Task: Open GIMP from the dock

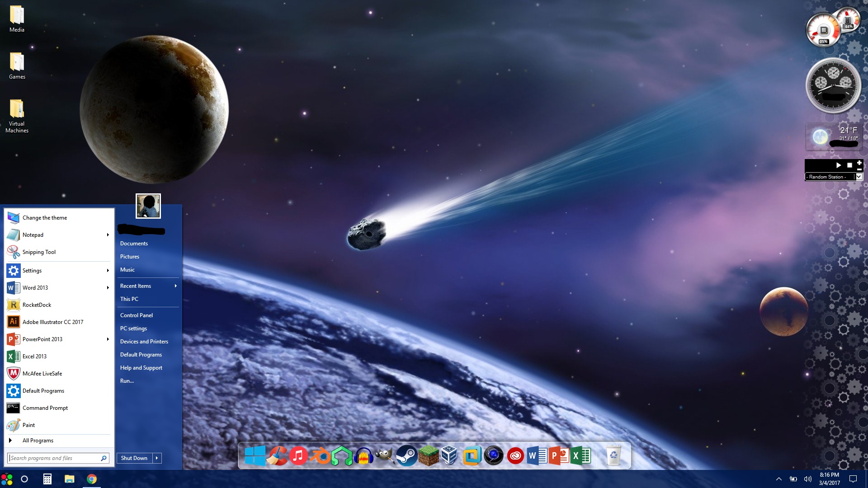Action: pos(385,456)
